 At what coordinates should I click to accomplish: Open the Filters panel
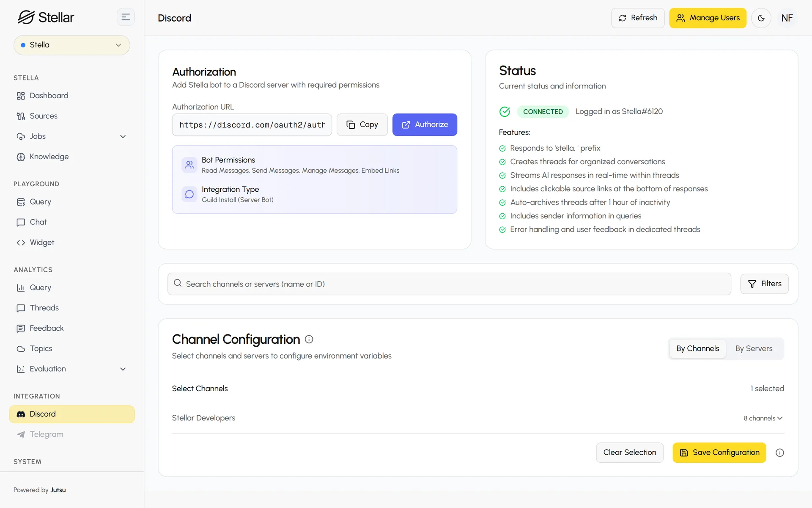click(x=764, y=284)
